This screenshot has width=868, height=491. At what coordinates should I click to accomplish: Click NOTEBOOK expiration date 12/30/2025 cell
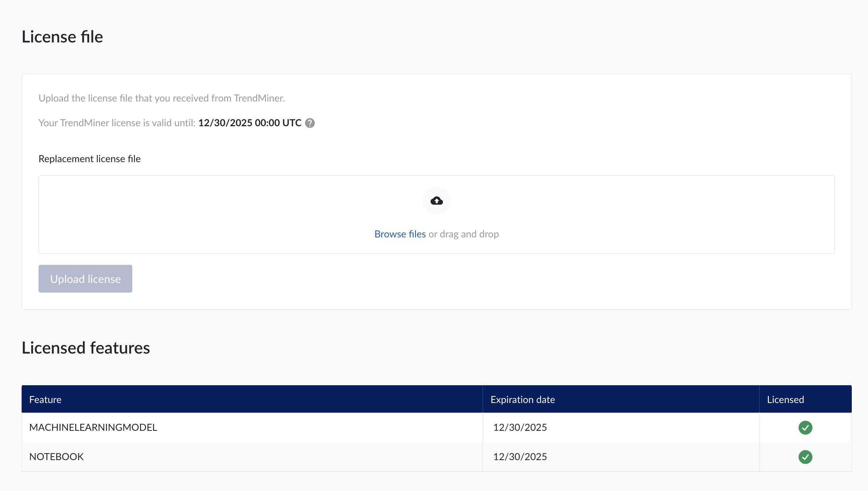[520, 457]
